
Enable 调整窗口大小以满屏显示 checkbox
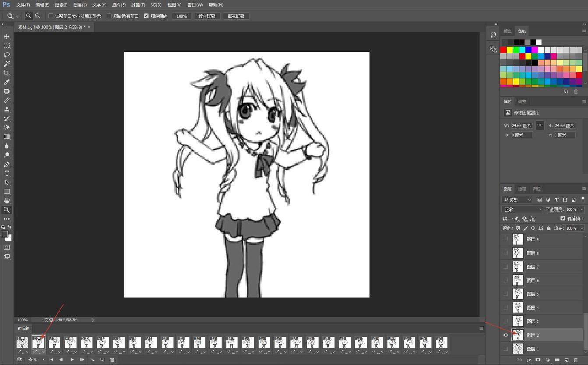51,16
